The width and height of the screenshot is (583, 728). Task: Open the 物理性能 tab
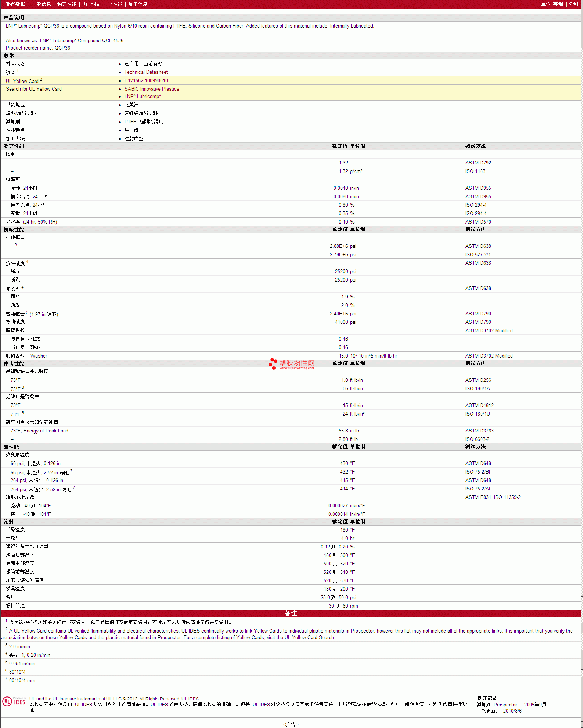(x=66, y=4)
